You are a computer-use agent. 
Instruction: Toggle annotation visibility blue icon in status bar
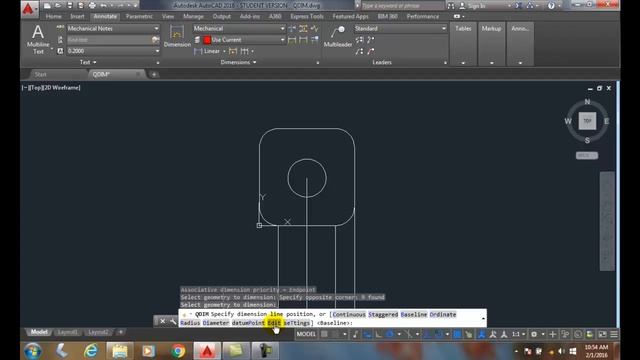click(x=481, y=334)
